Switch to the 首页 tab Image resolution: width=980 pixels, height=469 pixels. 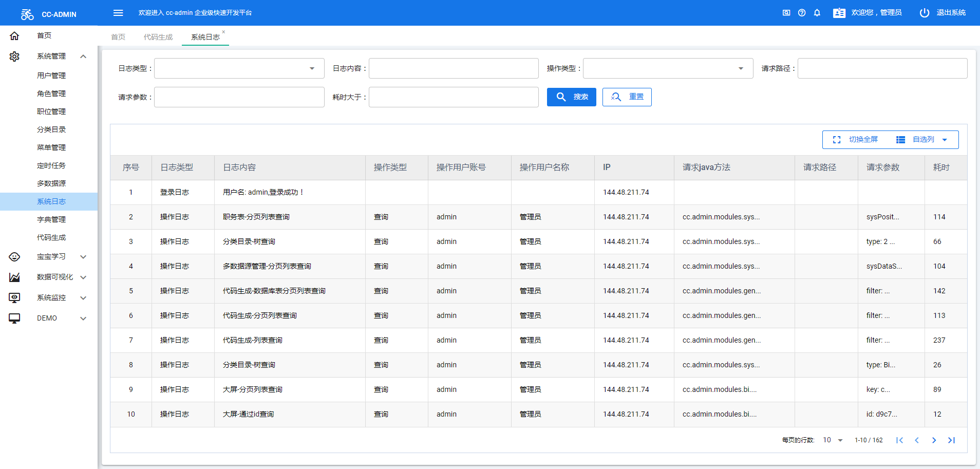point(118,37)
